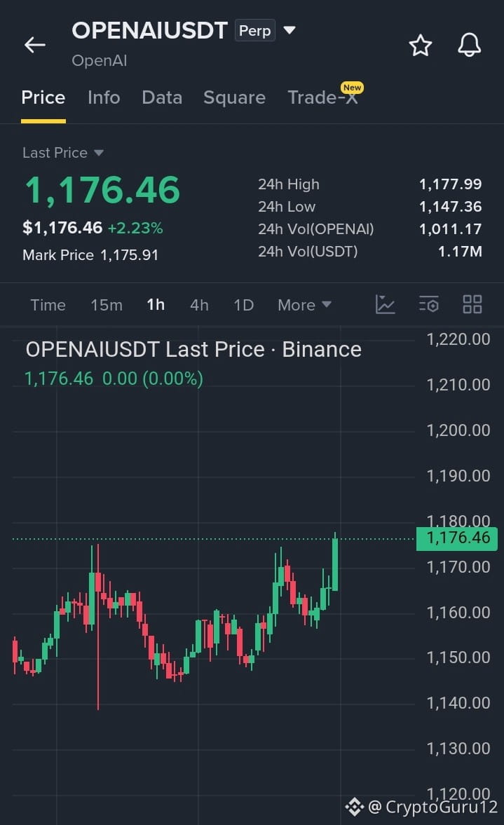Open chart indicators line-graph icon

[385, 305]
